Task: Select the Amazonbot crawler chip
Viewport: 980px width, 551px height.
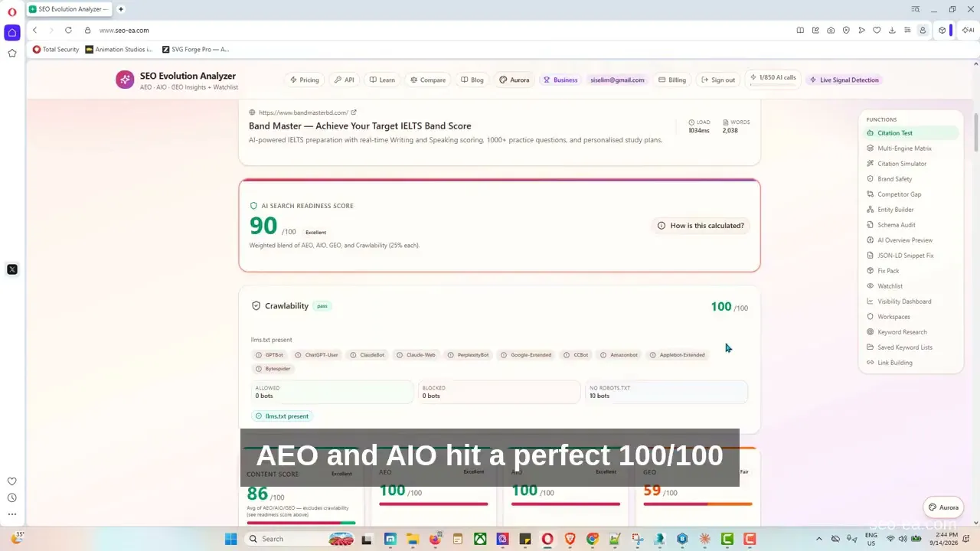Action: [619, 355]
